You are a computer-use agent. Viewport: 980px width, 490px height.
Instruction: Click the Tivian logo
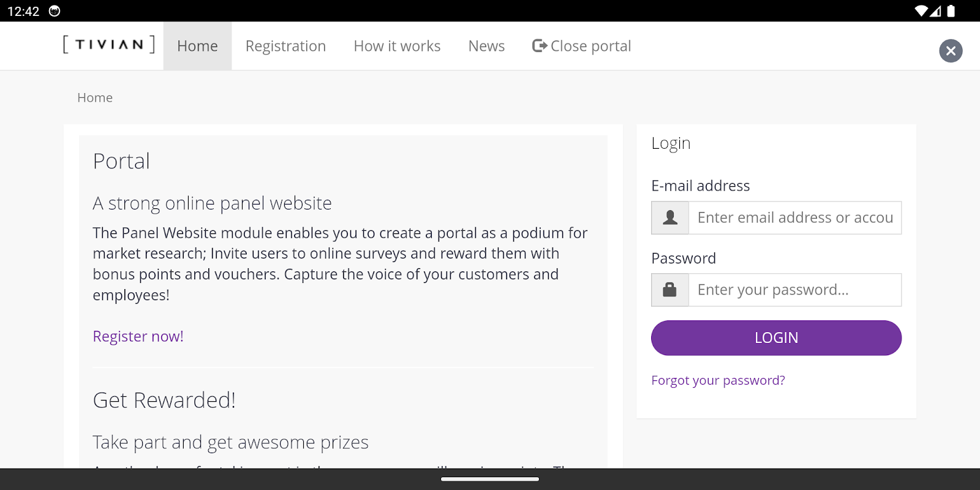[109, 45]
